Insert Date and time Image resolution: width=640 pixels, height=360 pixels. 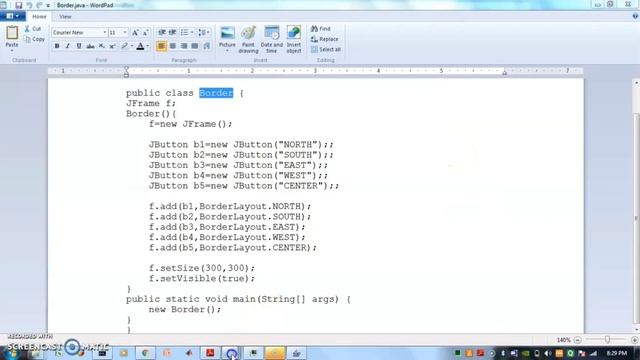pos(271,39)
